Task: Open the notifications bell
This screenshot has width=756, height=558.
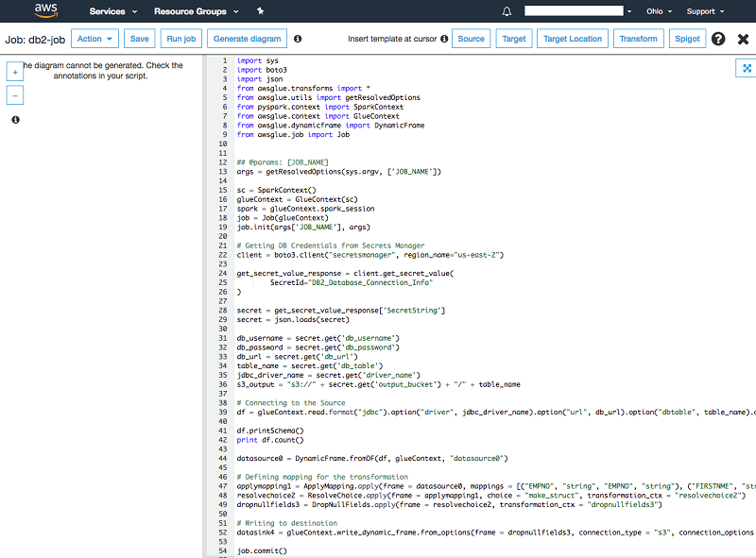Action: tap(507, 11)
